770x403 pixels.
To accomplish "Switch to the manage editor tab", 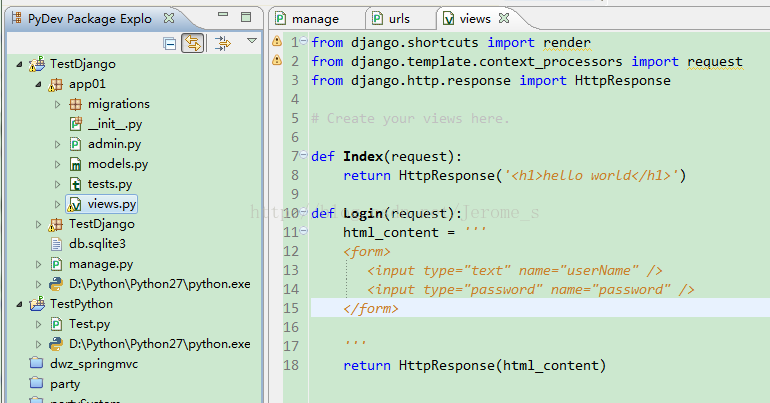I will pyautogui.click(x=315, y=19).
